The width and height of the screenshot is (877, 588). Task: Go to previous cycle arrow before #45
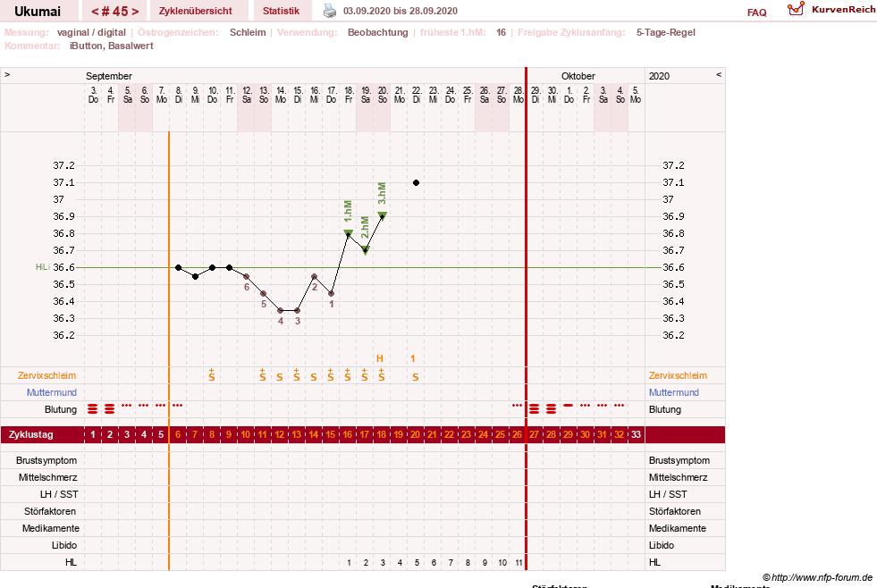(95, 12)
